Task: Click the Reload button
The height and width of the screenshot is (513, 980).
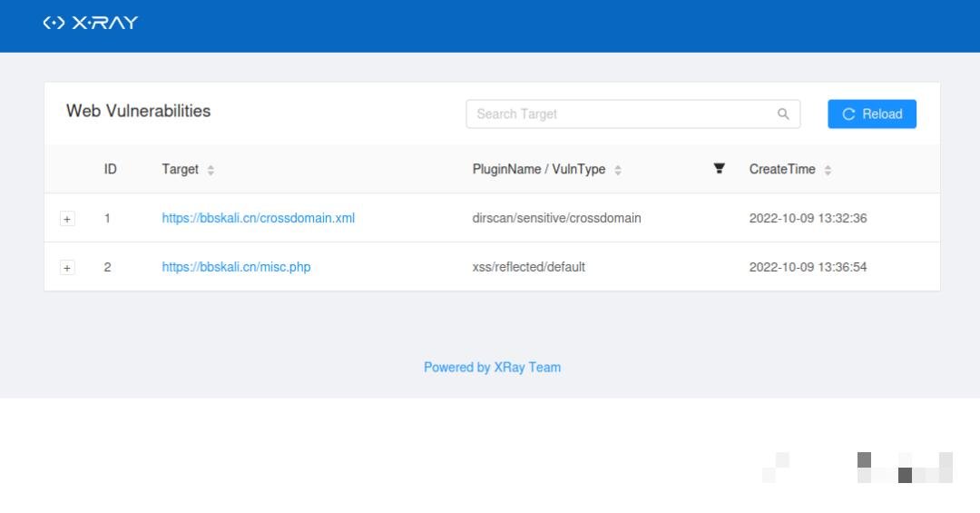Action: 872,113
